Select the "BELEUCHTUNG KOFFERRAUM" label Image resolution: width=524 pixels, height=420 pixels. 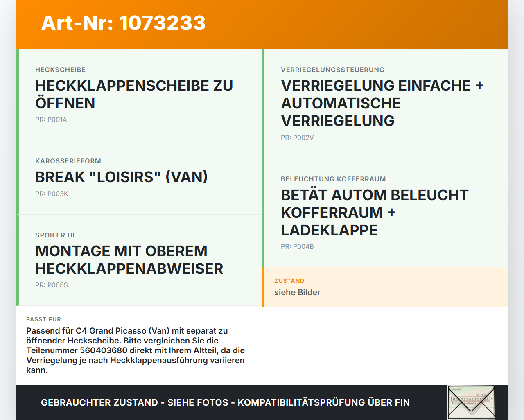[334, 179]
